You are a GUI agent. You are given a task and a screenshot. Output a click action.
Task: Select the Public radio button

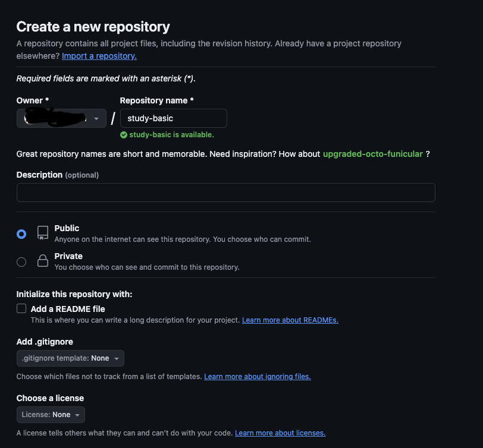21,234
